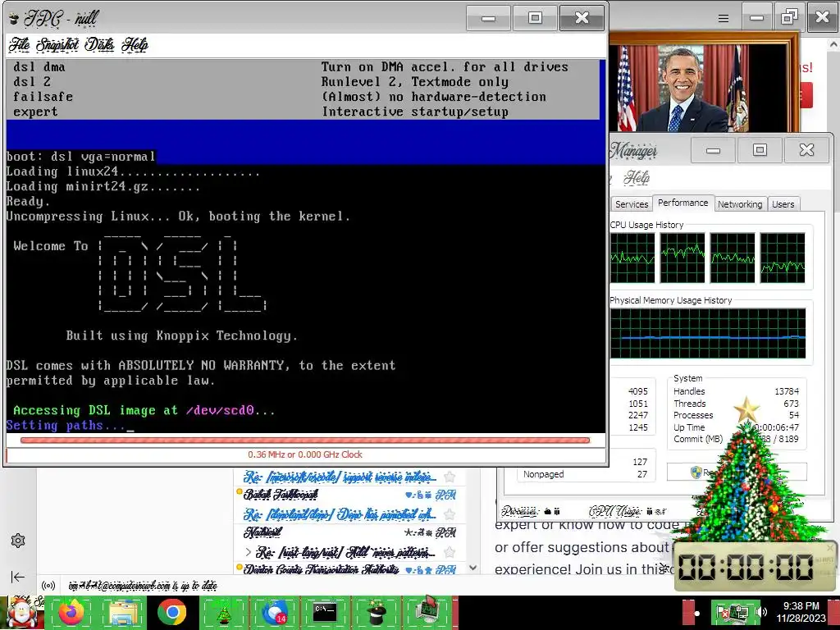Image resolution: width=840 pixels, height=630 pixels.
Task: Open Google Chrome from the taskbar
Action: pyautogui.click(x=172, y=613)
